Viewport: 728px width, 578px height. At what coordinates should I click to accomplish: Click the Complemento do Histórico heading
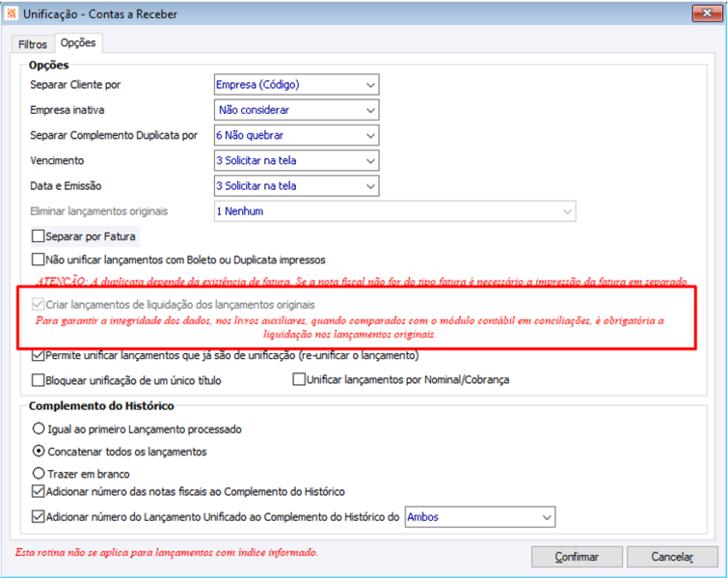101,406
